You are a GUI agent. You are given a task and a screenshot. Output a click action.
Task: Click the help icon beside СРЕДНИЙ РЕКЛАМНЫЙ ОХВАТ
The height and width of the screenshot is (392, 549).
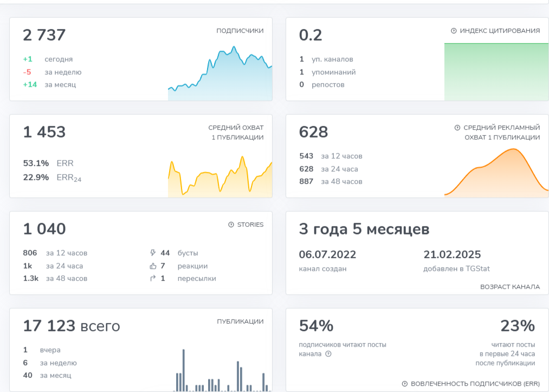(x=457, y=128)
